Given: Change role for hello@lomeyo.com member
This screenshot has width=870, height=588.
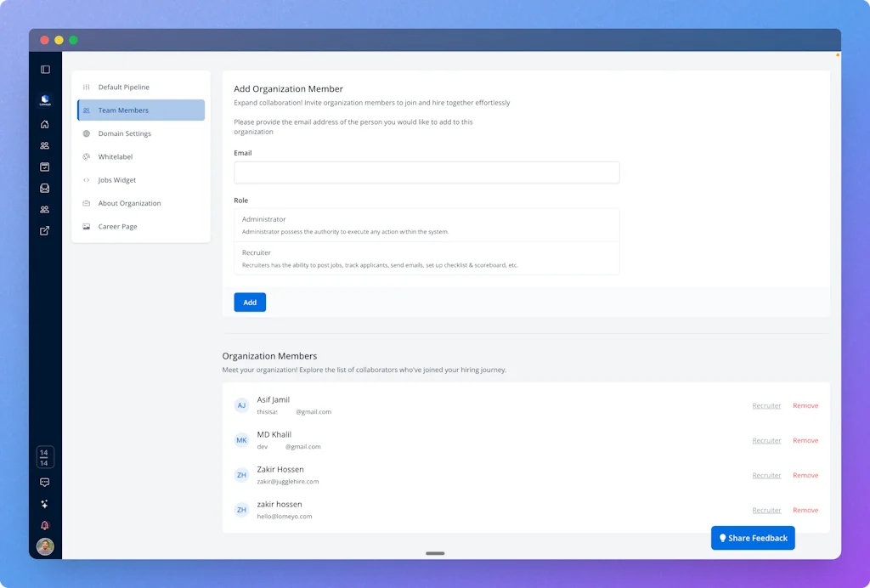Looking at the screenshot, I should [x=766, y=511].
